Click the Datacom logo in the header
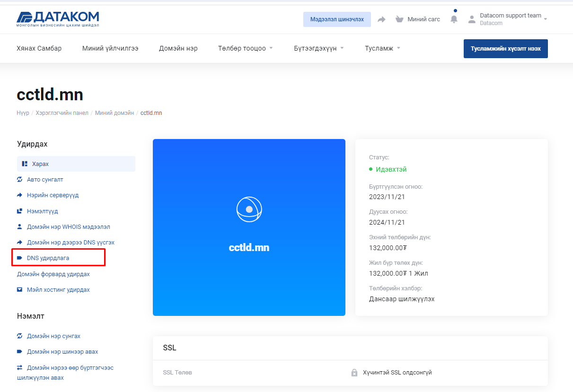 click(x=58, y=19)
